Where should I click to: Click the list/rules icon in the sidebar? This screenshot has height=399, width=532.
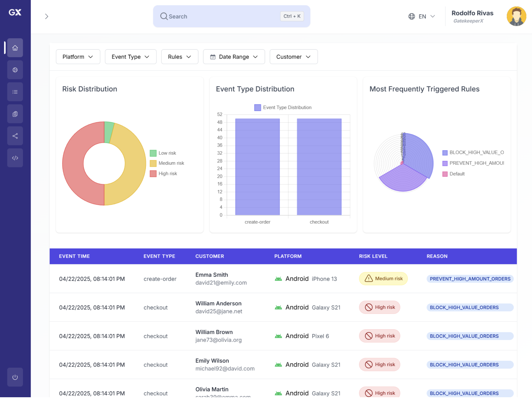pyautogui.click(x=15, y=92)
